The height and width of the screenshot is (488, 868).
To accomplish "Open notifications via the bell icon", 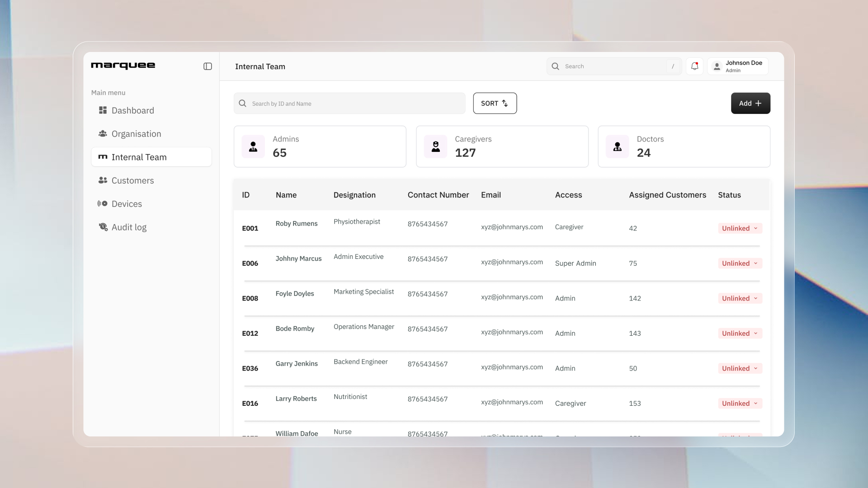I will pyautogui.click(x=694, y=66).
